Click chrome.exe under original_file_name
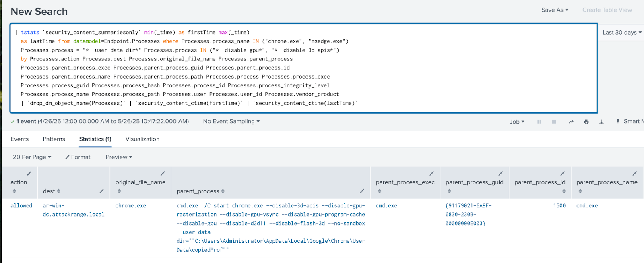The width and height of the screenshot is (644, 263). [x=131, y=206]
